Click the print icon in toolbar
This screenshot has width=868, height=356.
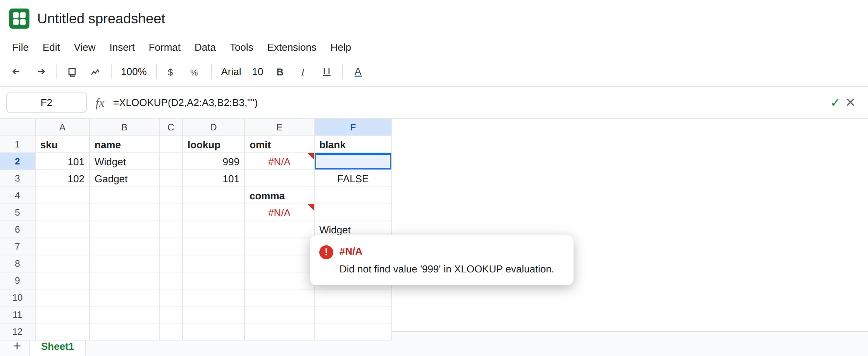72,72
